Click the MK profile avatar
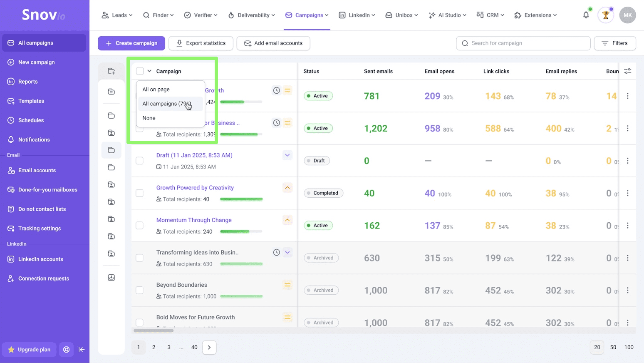 coord(627,15)
